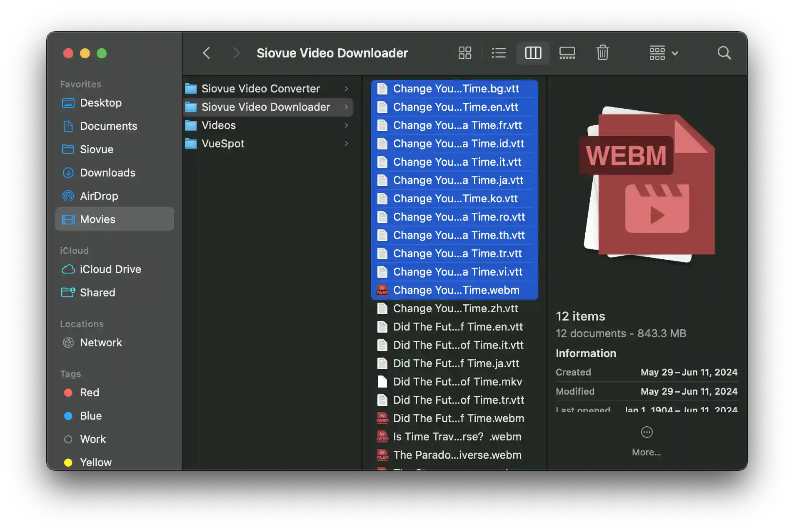Image resolution: width=794 pixels, height=532 pixels.
Task: Select Change You...a Time.ro.vtt file
Action: [454, 217]
